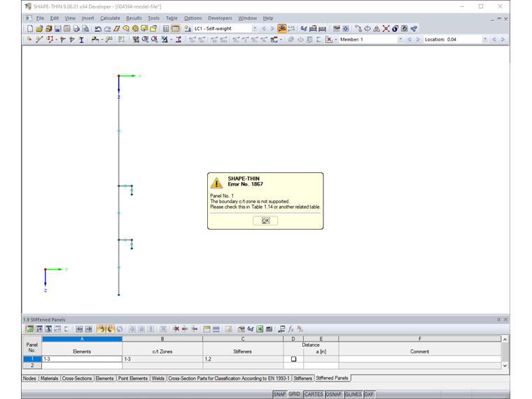Open the Calculate menu

tap(110, 18)
